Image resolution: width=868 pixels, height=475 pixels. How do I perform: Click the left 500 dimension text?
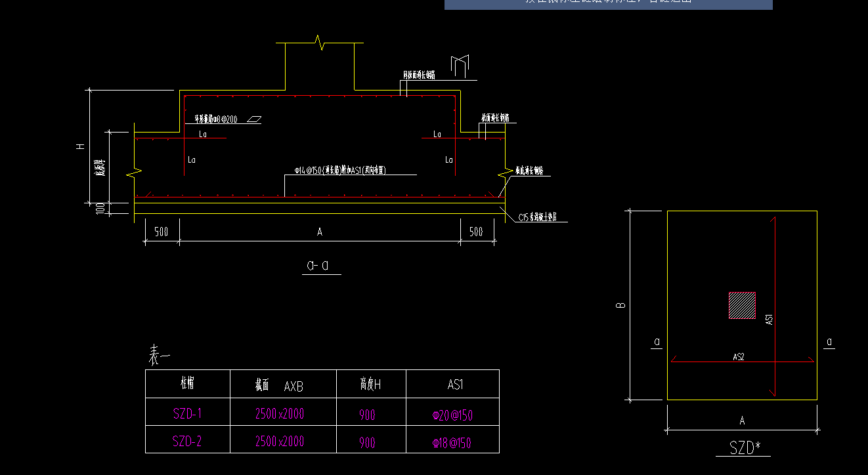click(161, 232)
